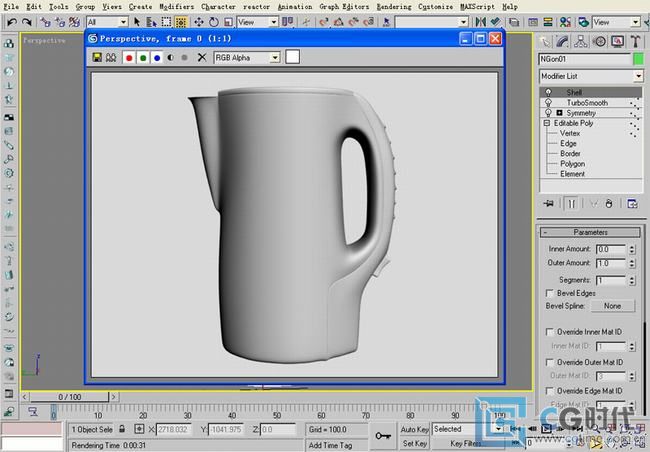Click the Redo arrow in main toolbar
This screenshot has width=650, height=452.
point(27,22)
